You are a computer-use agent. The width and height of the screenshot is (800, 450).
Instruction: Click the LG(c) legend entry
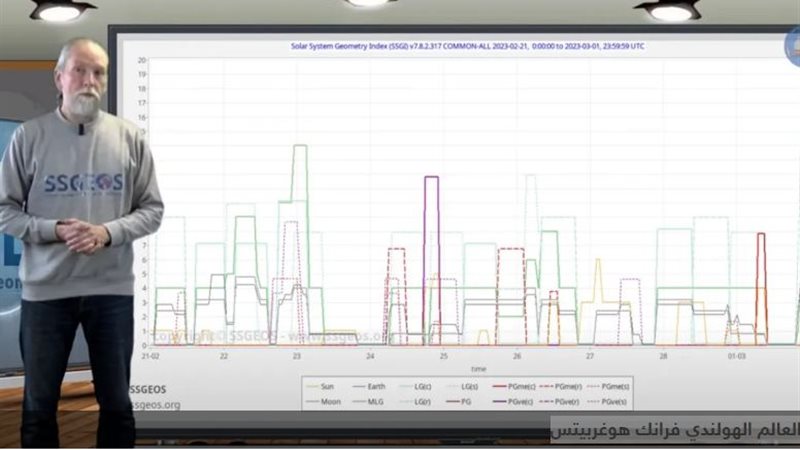[415, 387]
